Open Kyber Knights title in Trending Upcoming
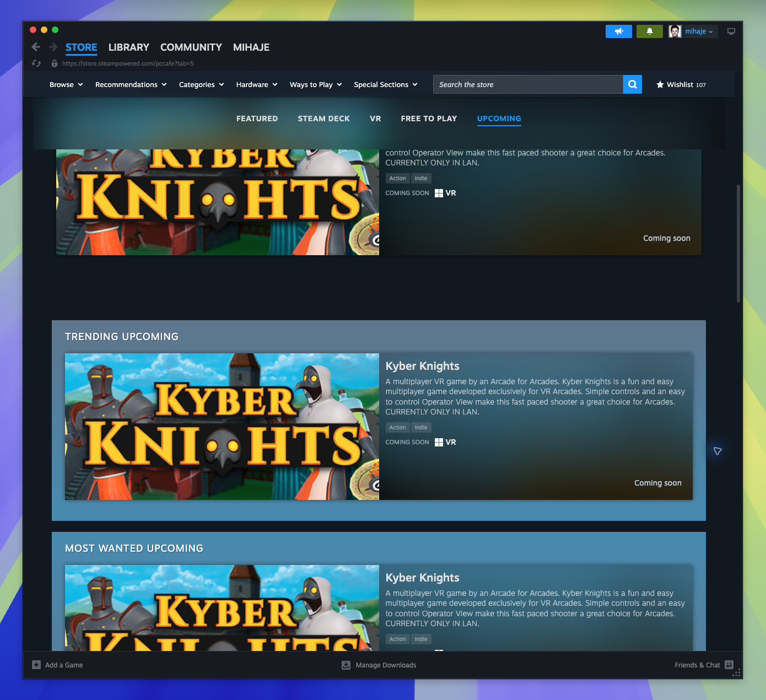The height and width of the screenshot is (700, 766). coord(422,366)
